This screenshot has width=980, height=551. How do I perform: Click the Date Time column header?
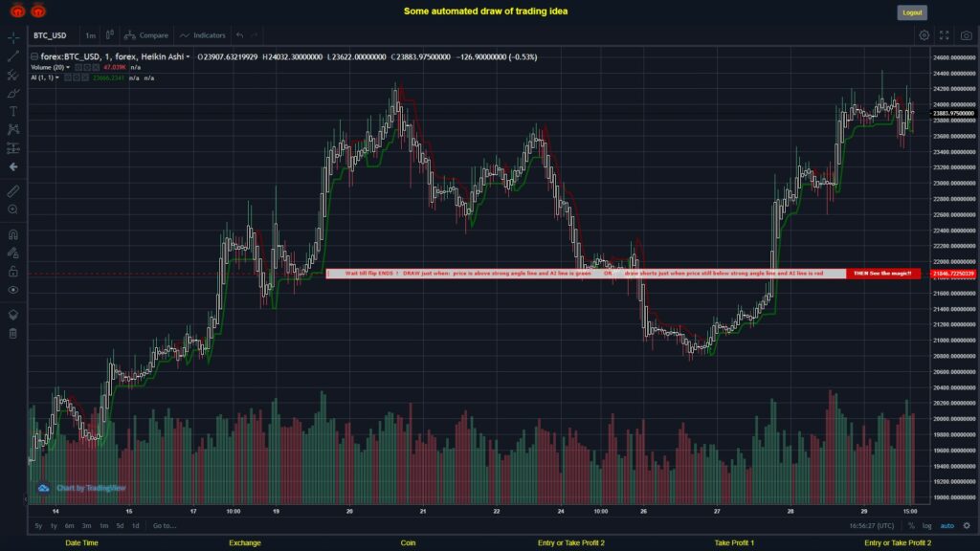pyautogui.click(x=82, y=543)
